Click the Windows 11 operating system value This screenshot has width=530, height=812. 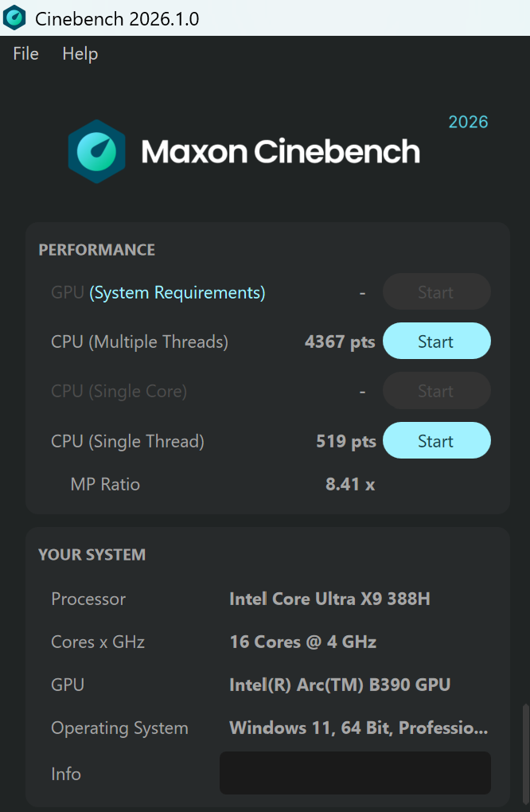(358, 728)
